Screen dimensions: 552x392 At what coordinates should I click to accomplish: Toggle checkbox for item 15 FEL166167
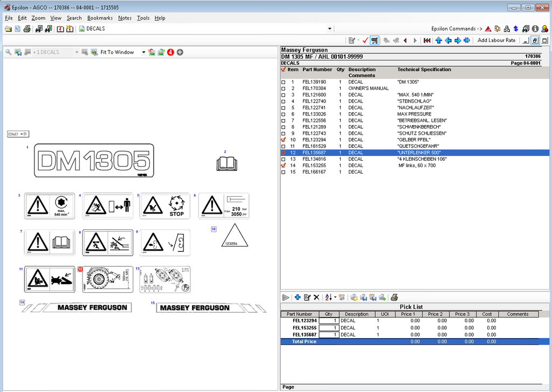pyautogui.click(x=284, y=173)
